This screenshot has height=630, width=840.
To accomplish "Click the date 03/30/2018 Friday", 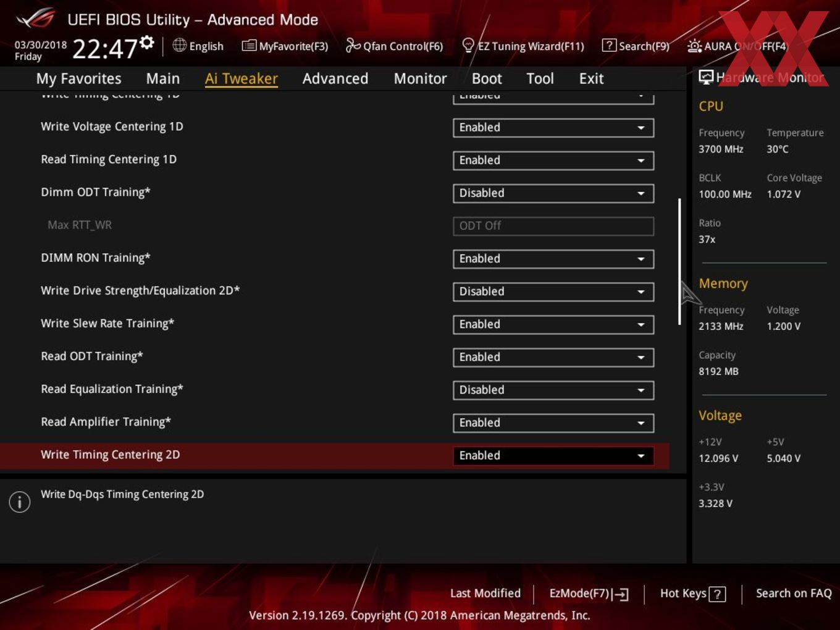I will coord(40,51).
